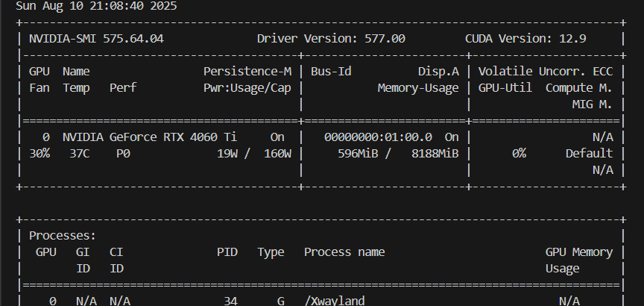Click the Bus-Id column header
644x306 pixels.
click(331, 72)
